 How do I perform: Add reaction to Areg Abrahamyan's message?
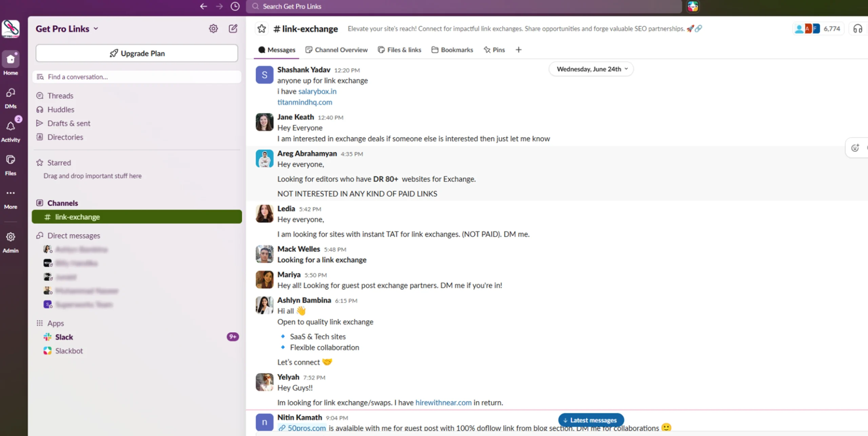[855, 147]
